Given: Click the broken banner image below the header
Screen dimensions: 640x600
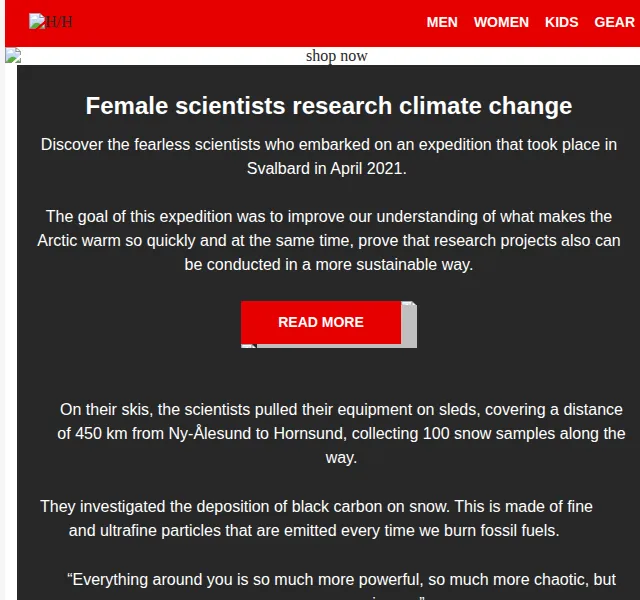Looking at the screenshot, I should [13, 56].
